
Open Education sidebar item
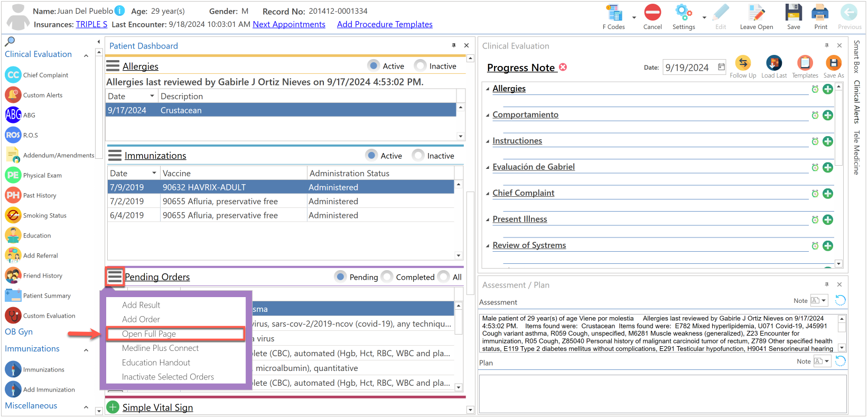tap(29, 235)
